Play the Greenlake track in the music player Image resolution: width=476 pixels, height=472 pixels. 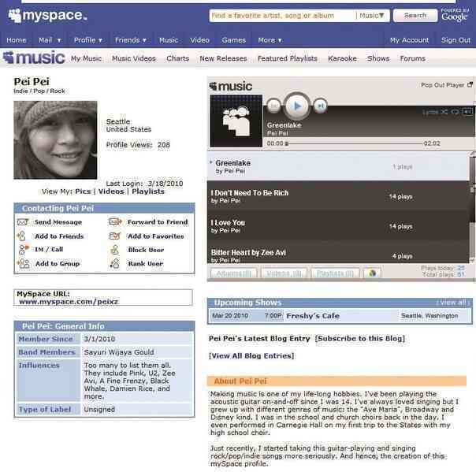pos(297,106)
